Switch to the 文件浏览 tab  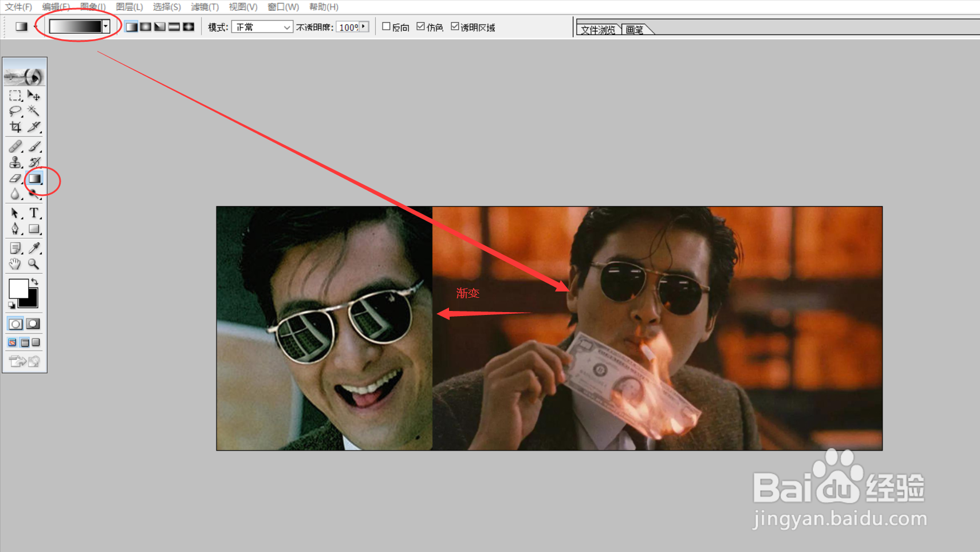pyautogui.click(x=598, y=30)
